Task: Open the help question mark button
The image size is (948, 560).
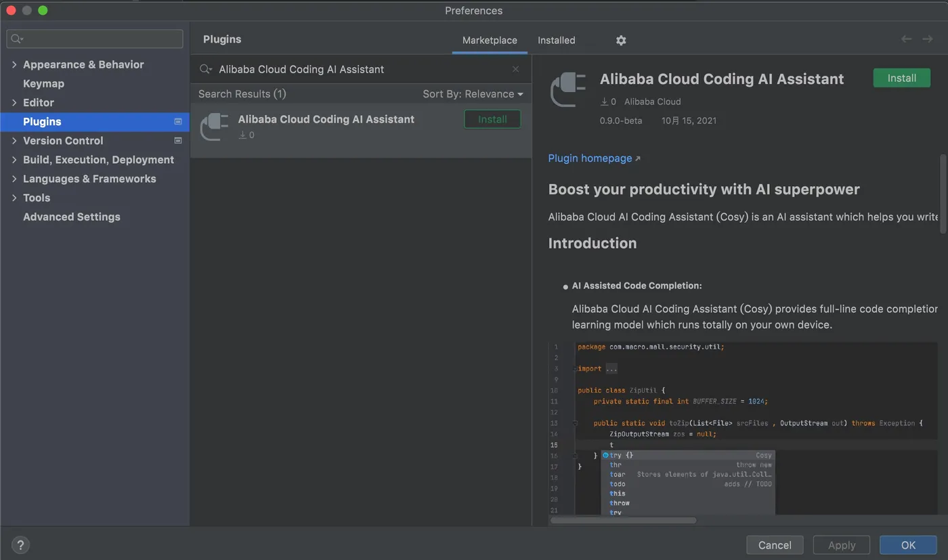Action: click(21, 544)
